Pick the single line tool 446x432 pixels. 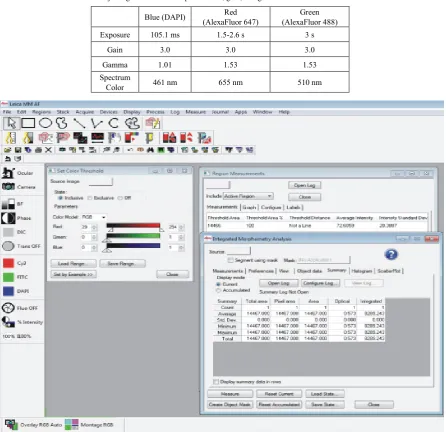pos(79,123)
